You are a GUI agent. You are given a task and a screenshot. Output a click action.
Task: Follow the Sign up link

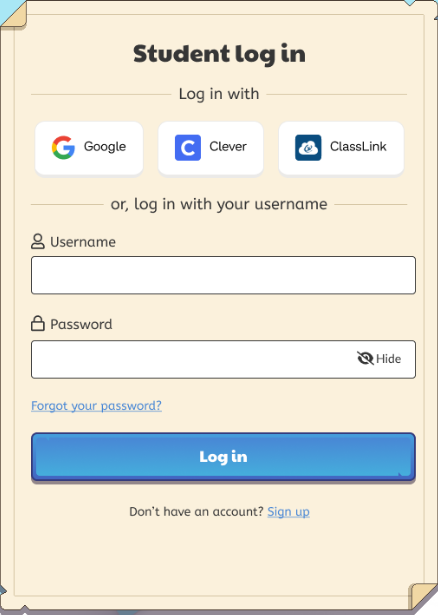click(x=289, y=512)
